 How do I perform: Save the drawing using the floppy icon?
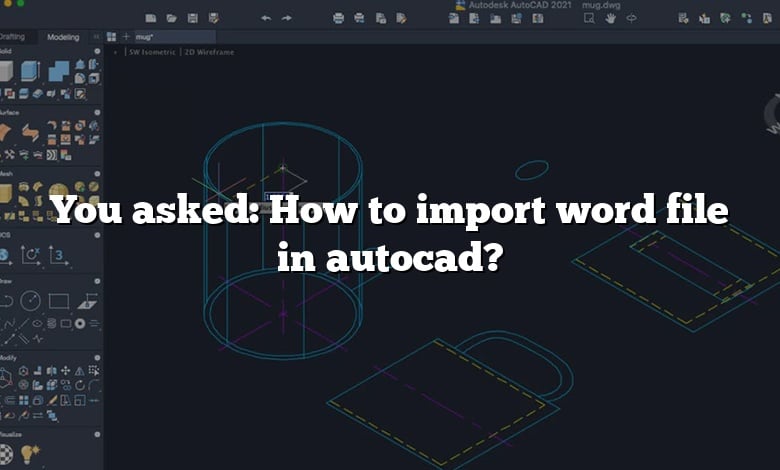coord(193,18)
